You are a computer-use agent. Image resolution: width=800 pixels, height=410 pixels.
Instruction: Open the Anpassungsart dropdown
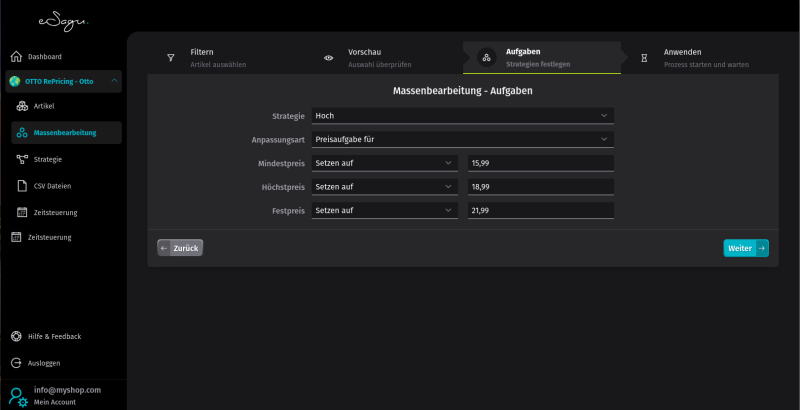pyautogui.click(x=462, y=139)
